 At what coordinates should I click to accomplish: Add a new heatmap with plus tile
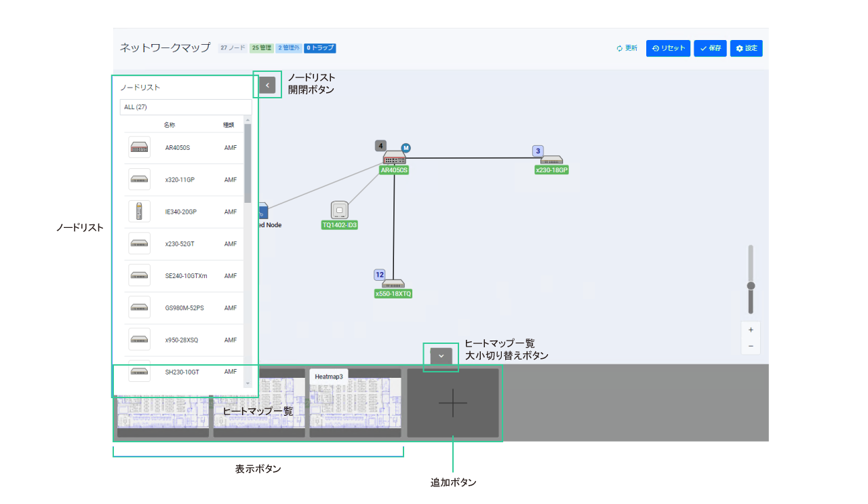pos(452,403)
